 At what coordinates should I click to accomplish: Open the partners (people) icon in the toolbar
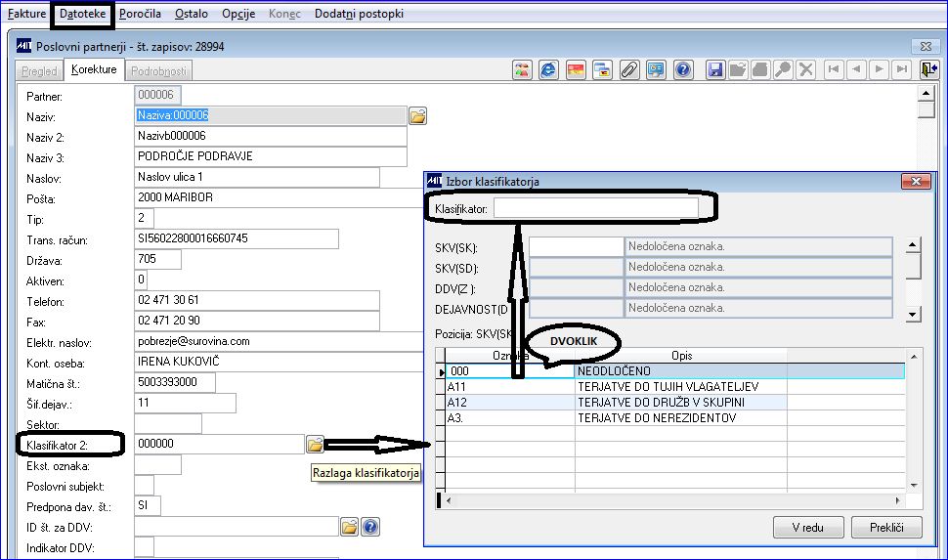click(x=522, y=69)
